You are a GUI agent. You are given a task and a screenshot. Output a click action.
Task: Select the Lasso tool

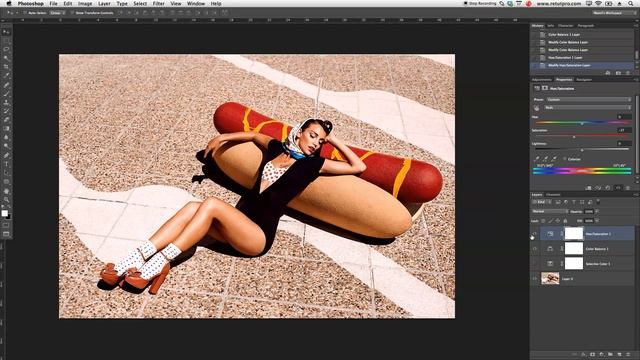(6, 49)
